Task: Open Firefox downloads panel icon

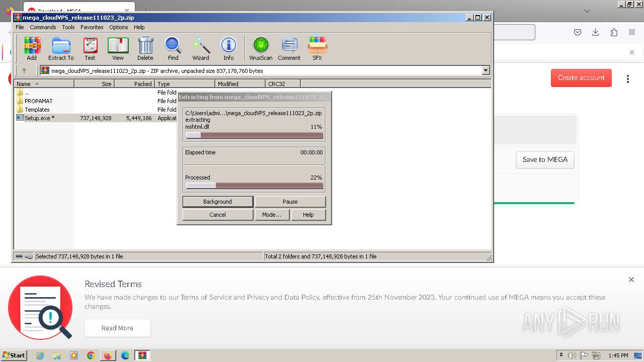Action: click(596, 32)
